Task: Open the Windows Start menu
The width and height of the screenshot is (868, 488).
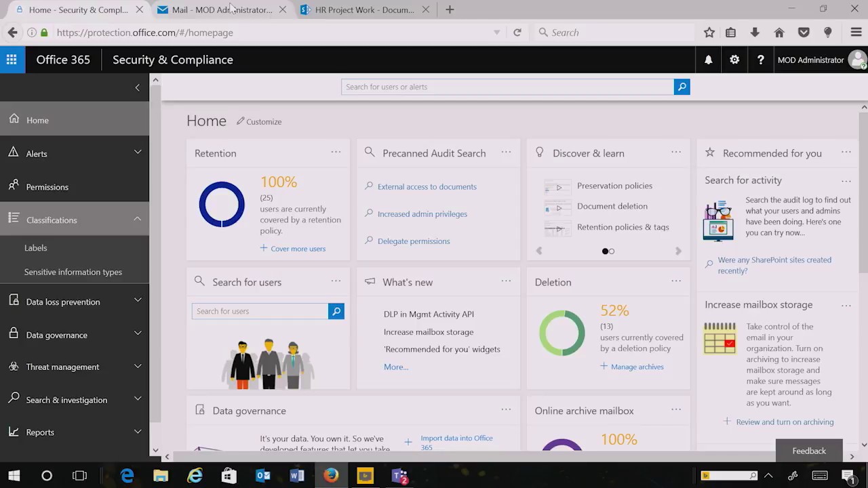Action: [14, 476]
